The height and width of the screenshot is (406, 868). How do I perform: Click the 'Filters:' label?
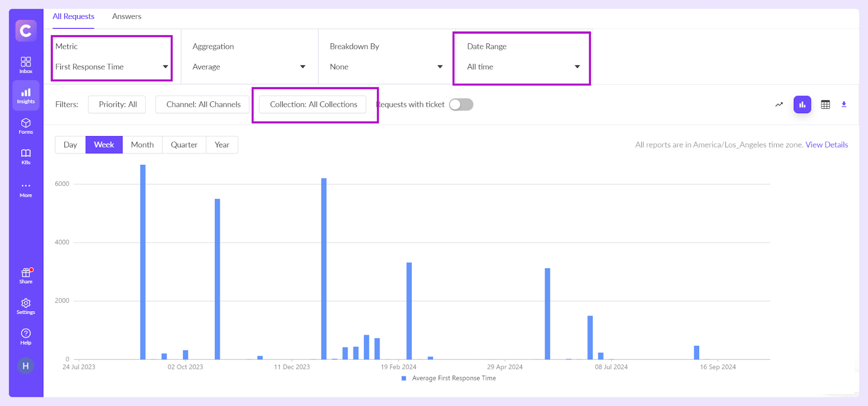(x=67, y=105)
